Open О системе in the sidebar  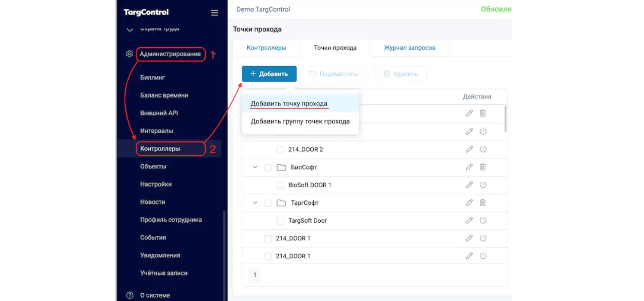tap(155, 295)
